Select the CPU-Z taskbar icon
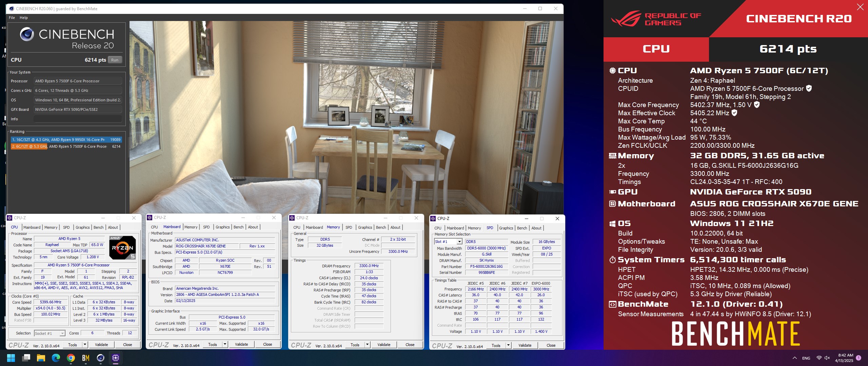The width and height of the screenshot is (868, 366). 116,358
